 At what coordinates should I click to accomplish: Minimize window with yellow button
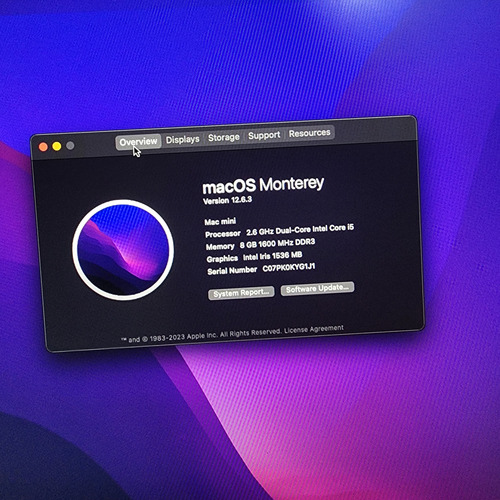coord(57,146)
